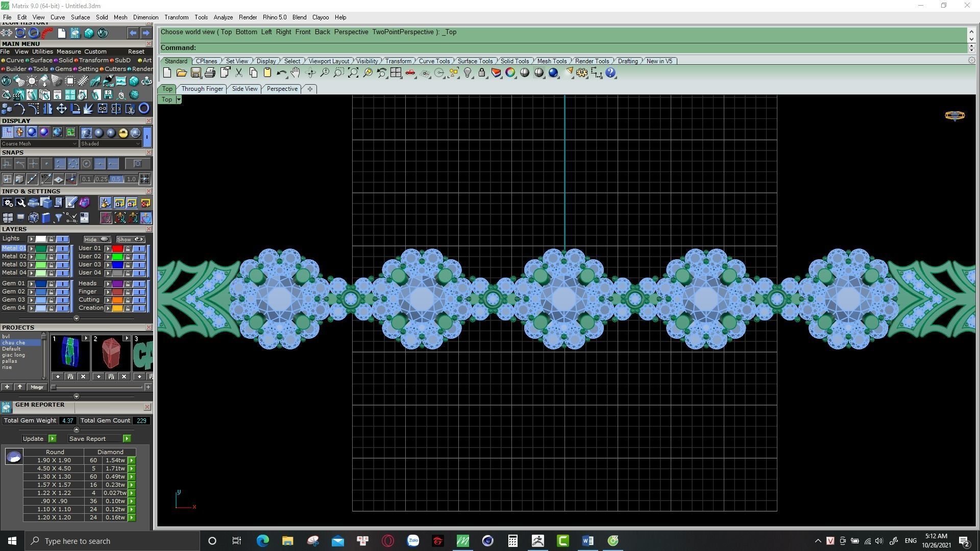Toggle the Lights layer on/off switch
Image resolution: width=980 pixels, height=551 pixels.
point(62,239)
